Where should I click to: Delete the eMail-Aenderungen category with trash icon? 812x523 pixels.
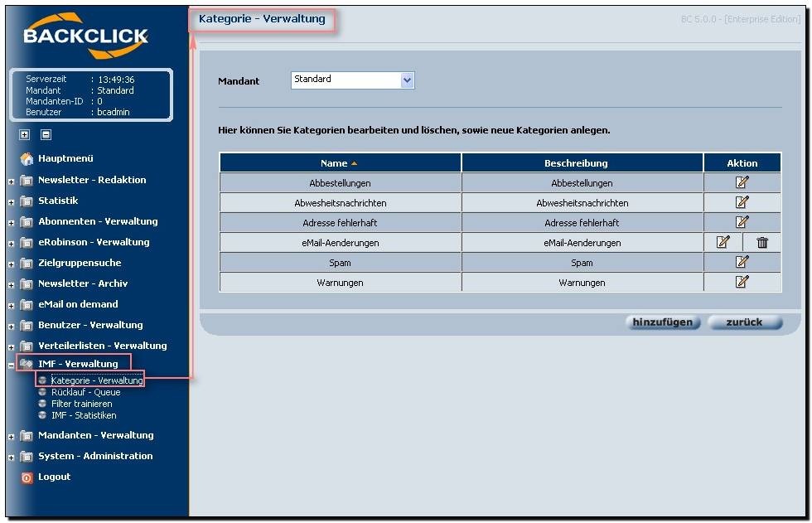(762, 242)
